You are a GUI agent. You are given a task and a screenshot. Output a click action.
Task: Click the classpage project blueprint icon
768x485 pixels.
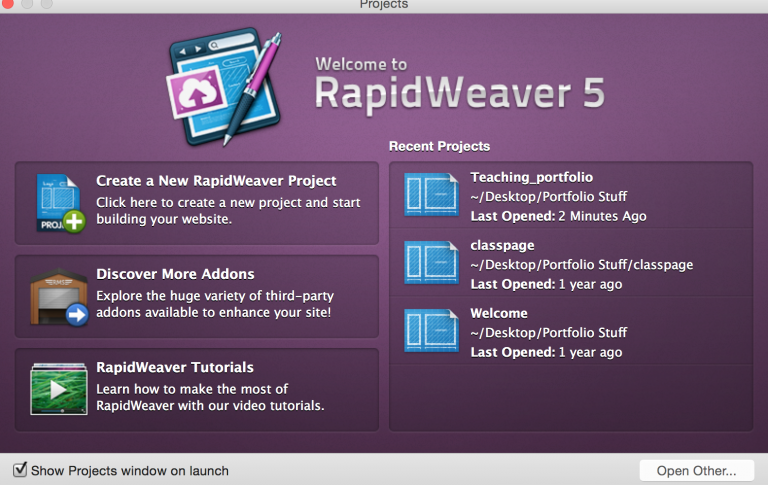tap(431, 263)
